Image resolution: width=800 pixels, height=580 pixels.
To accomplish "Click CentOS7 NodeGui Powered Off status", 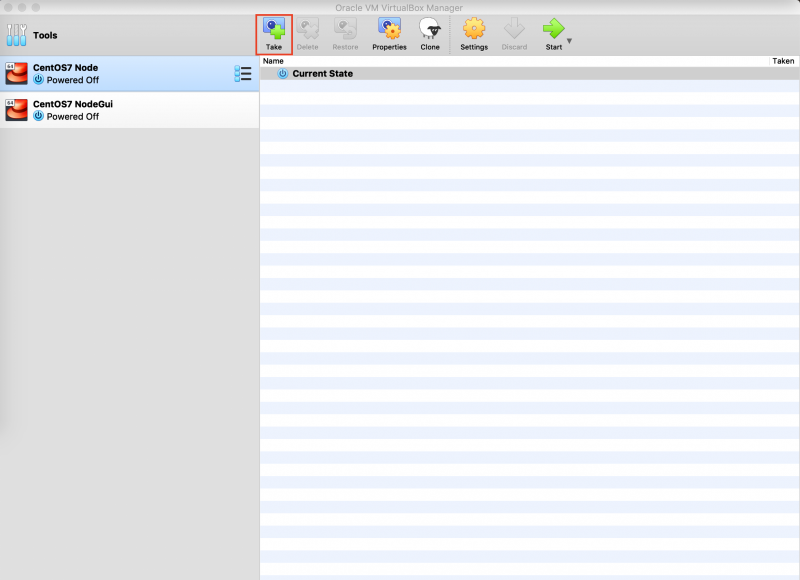I will [x=73, y=116].
